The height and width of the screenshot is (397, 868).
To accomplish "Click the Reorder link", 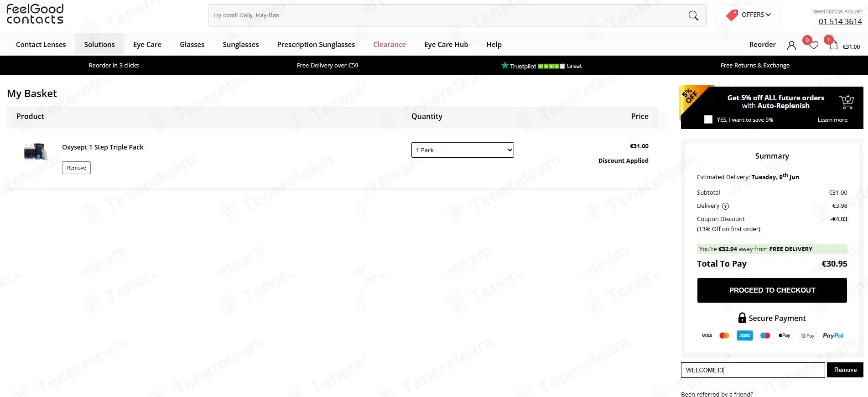I will pos(762,44).
